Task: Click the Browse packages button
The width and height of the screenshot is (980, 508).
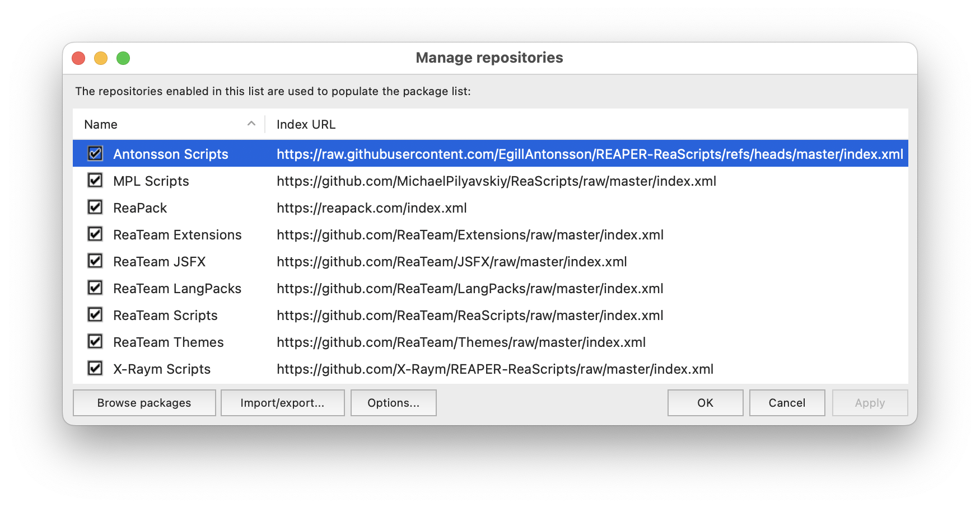Action: (144, 403)
